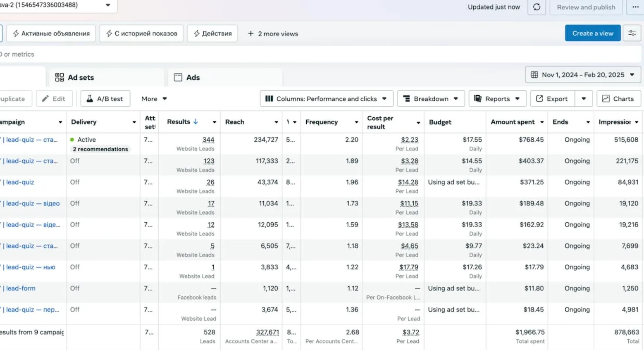This screenshot has height=350, width=644.
Task: Click the Results sort arrow icon
Action: click(x=196, y=121)
